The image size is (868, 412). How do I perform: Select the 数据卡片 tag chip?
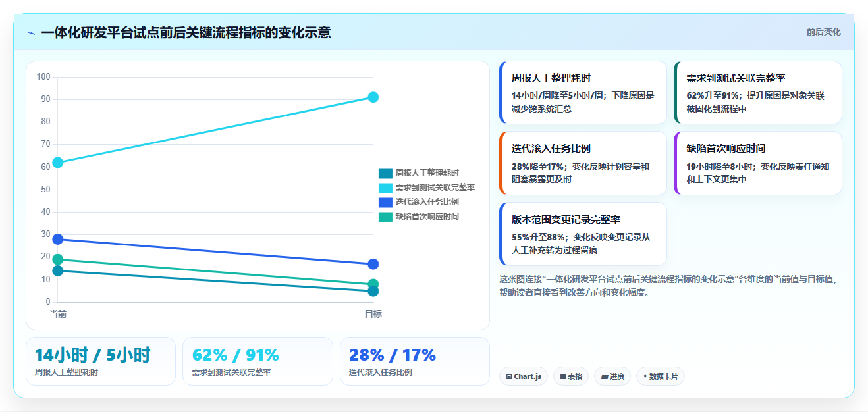click(x=661, y=376)
